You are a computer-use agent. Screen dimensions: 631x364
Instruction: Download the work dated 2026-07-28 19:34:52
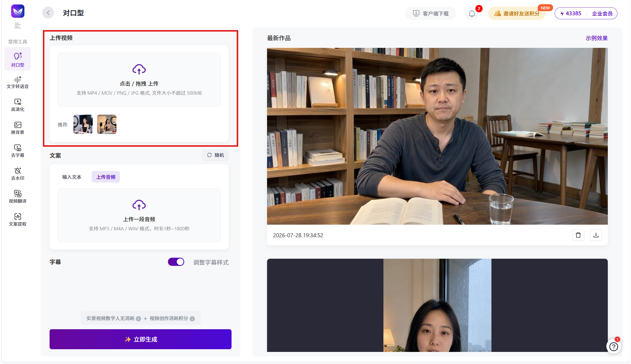pyautogui.click(x=596, y=235)
